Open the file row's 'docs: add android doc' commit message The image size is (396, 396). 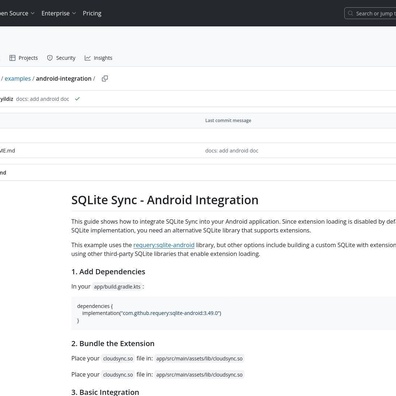pyautogui.click(x=231, y=151)
